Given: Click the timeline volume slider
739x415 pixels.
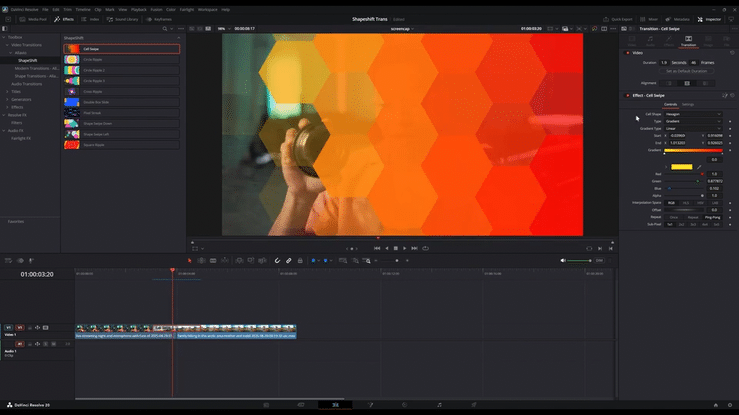Looking at the screenshot, I should click(579, 260).
